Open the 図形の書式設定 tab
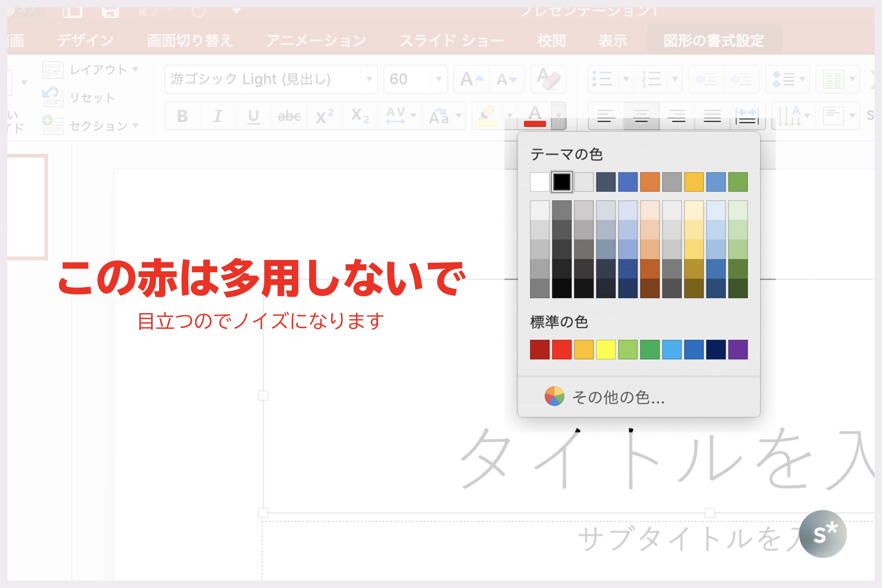The image size is (882, 588). point(714,41)
